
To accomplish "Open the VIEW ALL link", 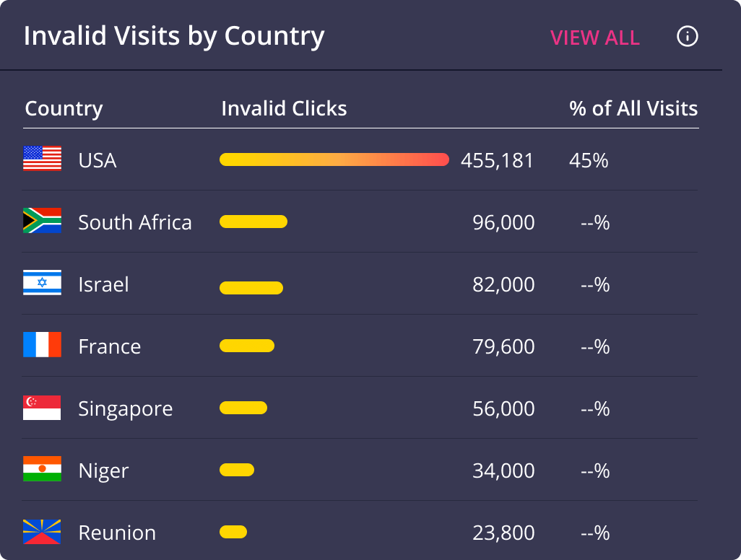I will [595, 38].
